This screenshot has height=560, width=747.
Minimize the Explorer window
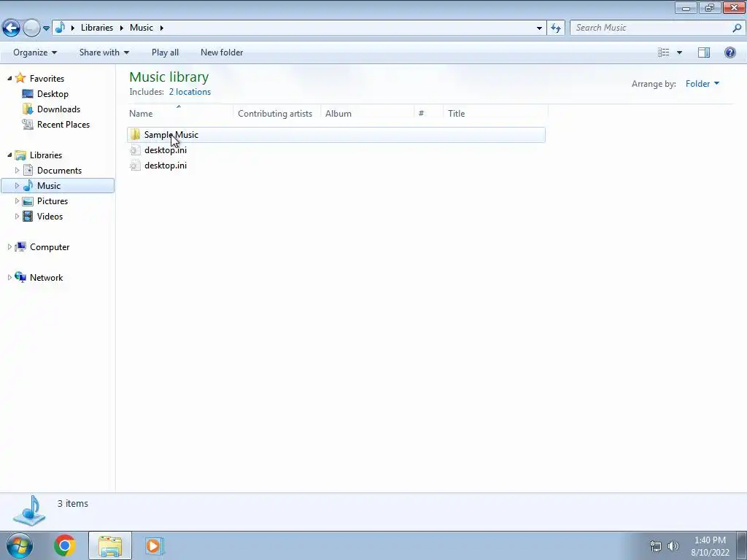tap(686, 7)
